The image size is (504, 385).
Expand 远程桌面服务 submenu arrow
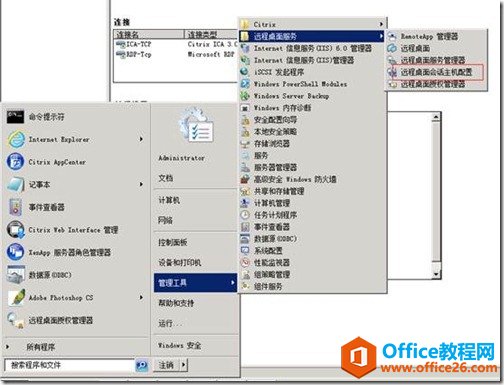(x=381, y=36)
